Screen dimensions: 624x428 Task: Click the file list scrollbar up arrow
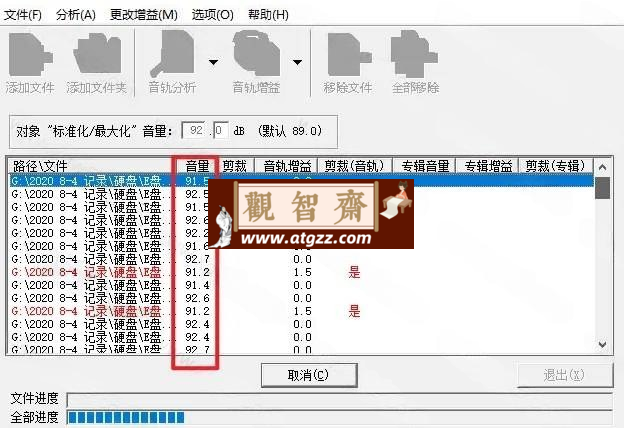[x=603, y=167]
